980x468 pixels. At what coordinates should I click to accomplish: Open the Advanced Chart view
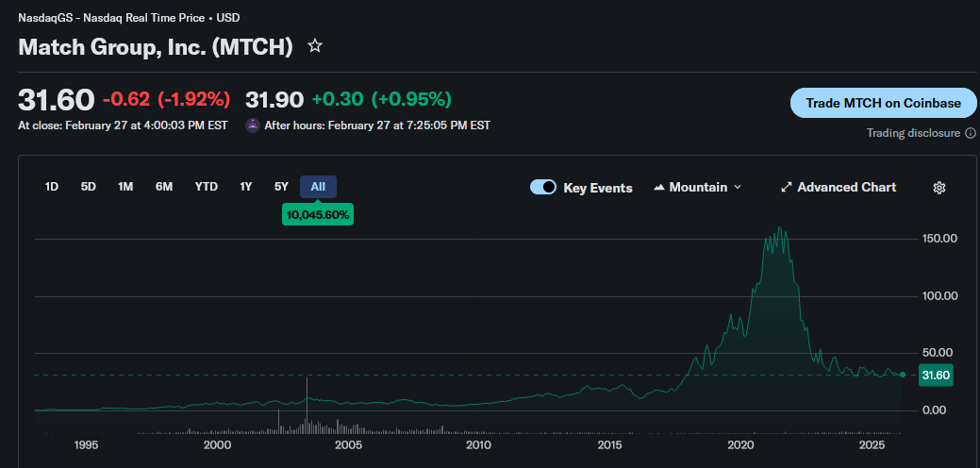pos(839,187)
